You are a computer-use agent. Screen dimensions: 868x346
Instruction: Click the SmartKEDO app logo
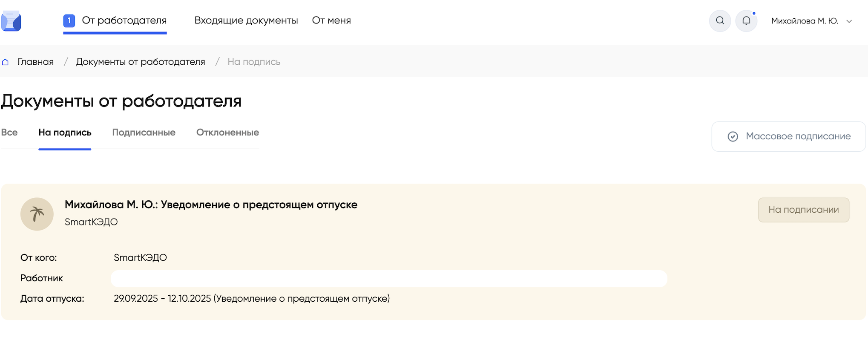coord(11,21)
